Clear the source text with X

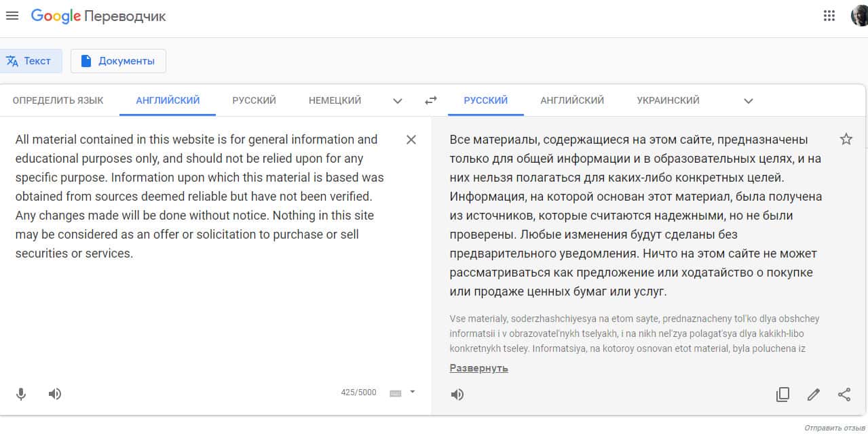pos(411,140)
